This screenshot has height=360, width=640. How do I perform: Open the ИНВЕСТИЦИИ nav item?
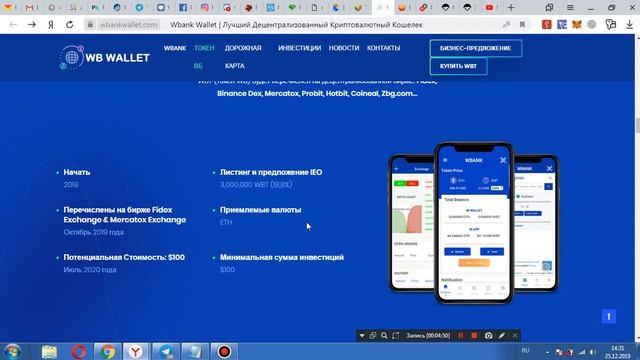(300, 48)
